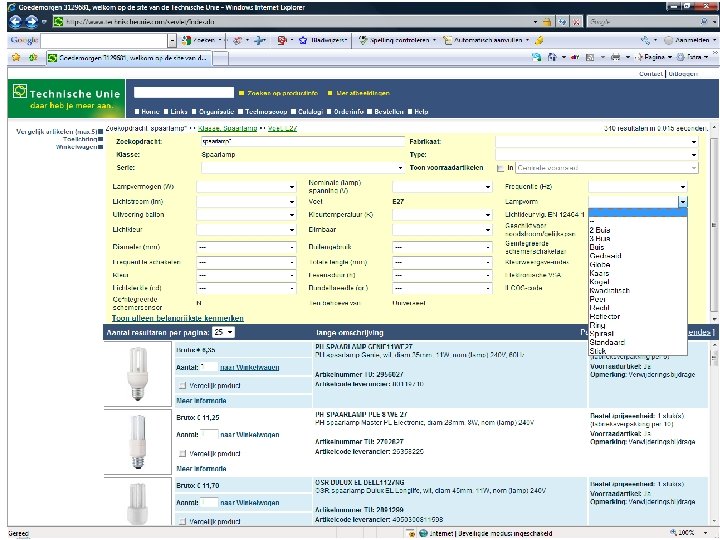Tick Vergelijk product checkbox for OSR DULUX EL
The image size is (720, 540).
[182, 521]
